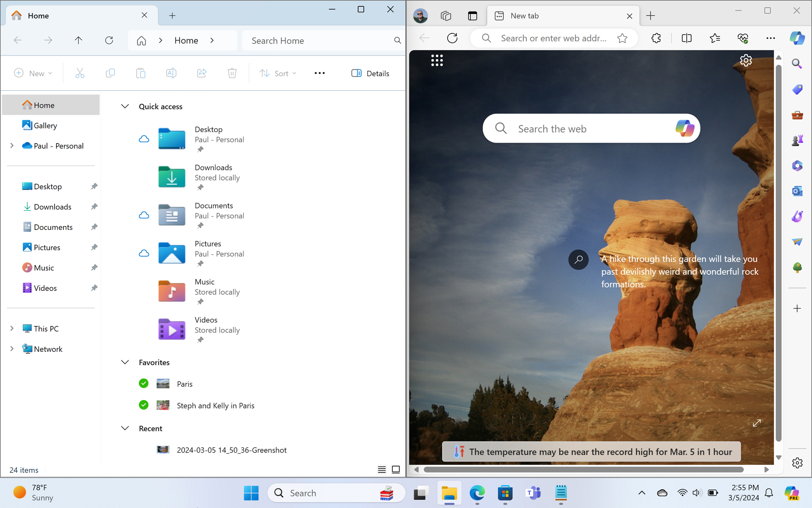Open Edge Favorites star-list icon
The image size is (812, 508).
pos(715,38)
